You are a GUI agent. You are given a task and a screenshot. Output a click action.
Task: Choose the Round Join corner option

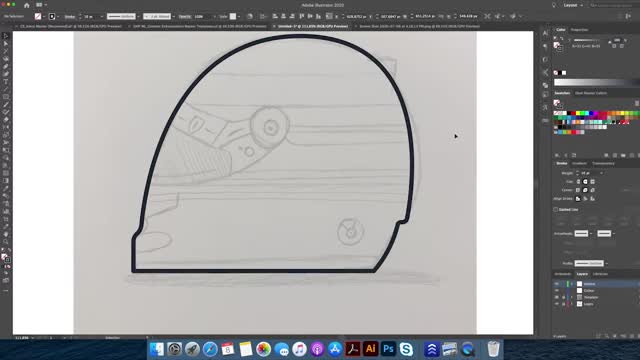[585, 190]
